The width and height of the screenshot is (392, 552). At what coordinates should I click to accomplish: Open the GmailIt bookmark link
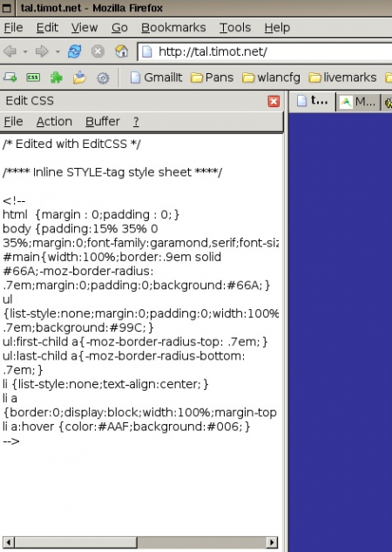tap(157, 77)
